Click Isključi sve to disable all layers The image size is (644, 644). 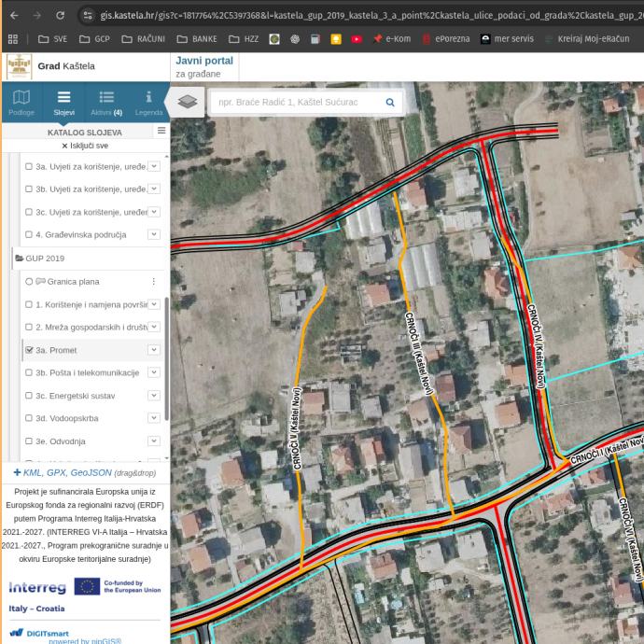(85, 146)
